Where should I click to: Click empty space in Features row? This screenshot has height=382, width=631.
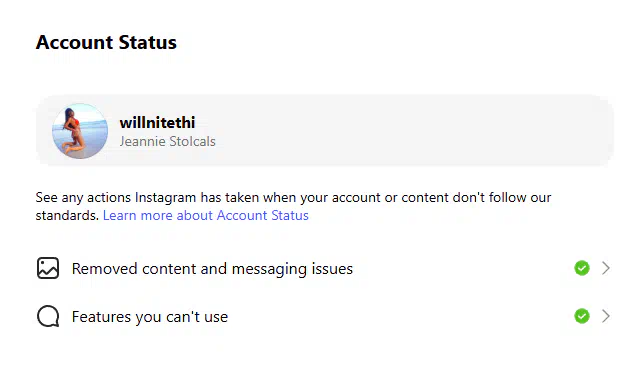click(x=402, y=317)
